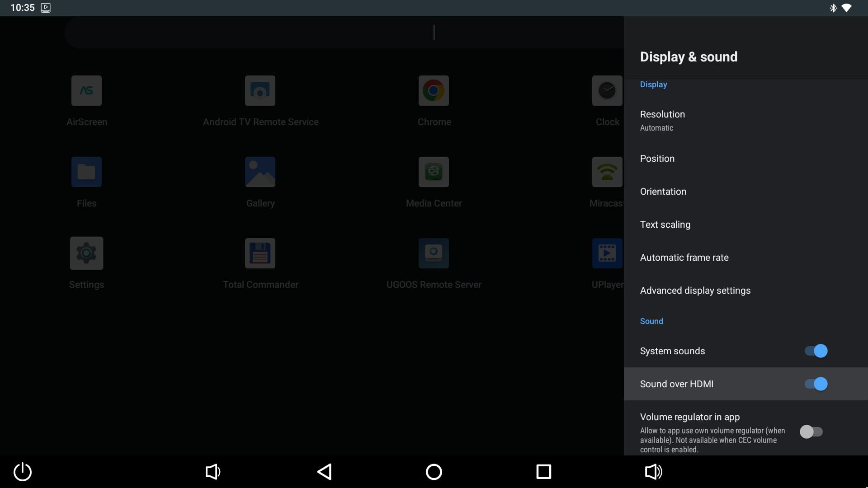Open the Gallery app
The image size is (868, 488).
click(260, 172)
